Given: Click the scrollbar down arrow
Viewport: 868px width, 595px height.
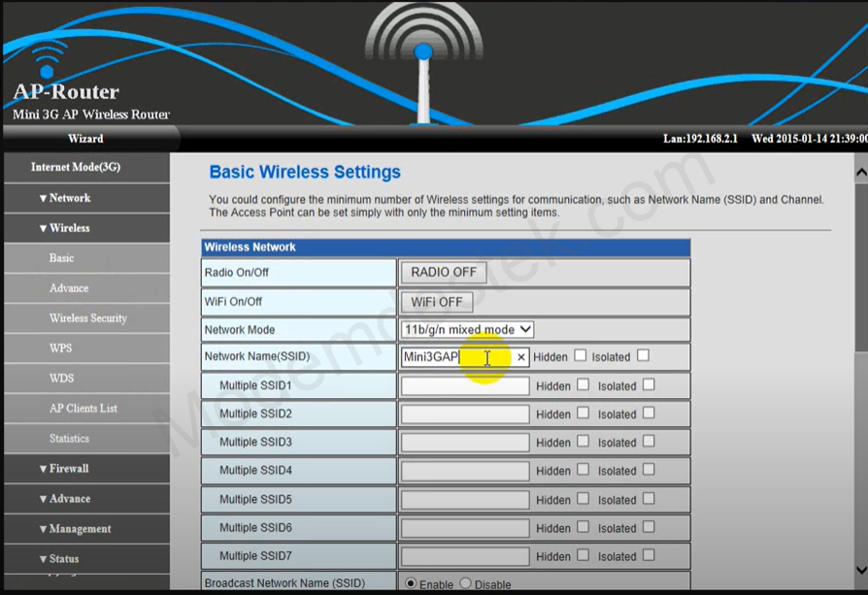Looking at the screenshot, I should 860,570.
